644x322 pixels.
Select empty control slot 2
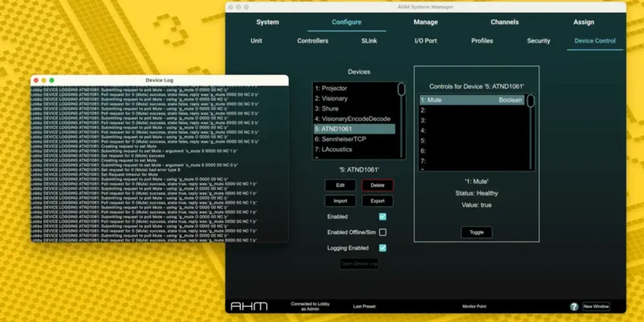click(472, 110)
